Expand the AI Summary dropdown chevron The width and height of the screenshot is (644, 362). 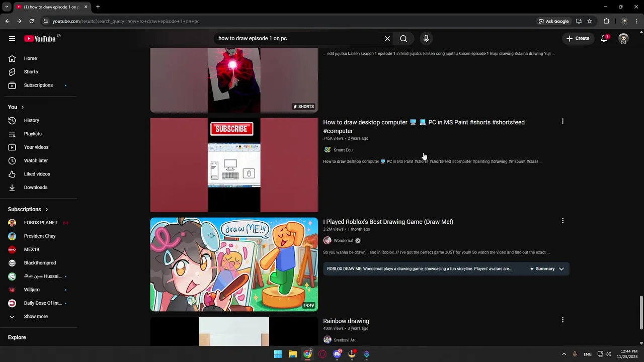561,269
